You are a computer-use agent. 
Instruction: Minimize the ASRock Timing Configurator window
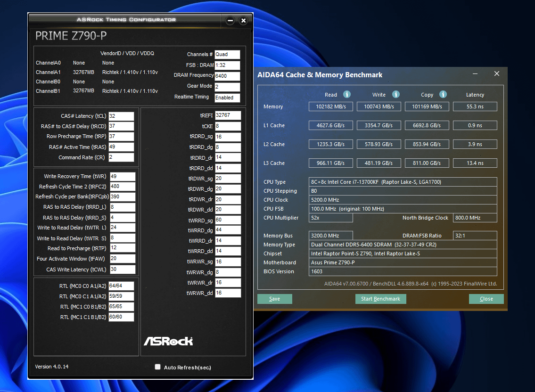click(x=230, y=20)
